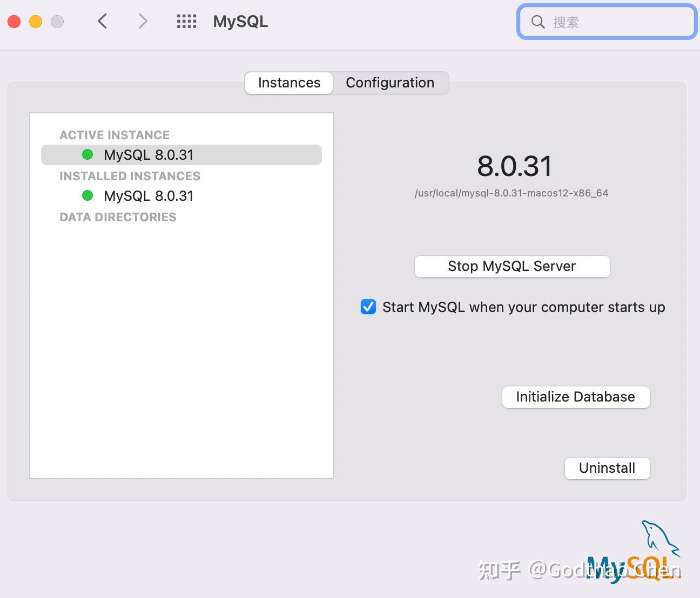The image size is (700, 598).
Task: Click the installation path text under 8.0.31
Action: (511, 193)
